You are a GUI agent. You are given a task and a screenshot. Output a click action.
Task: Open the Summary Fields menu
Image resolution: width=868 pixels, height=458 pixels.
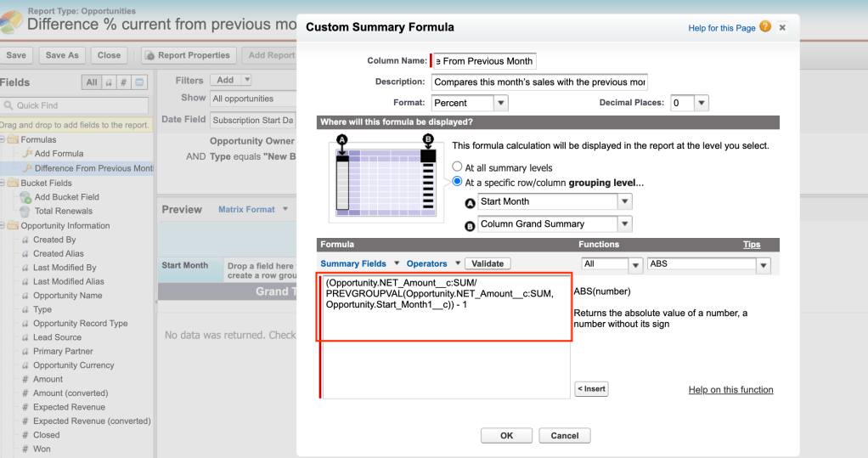pyautogui.click(x=358, y=263)
